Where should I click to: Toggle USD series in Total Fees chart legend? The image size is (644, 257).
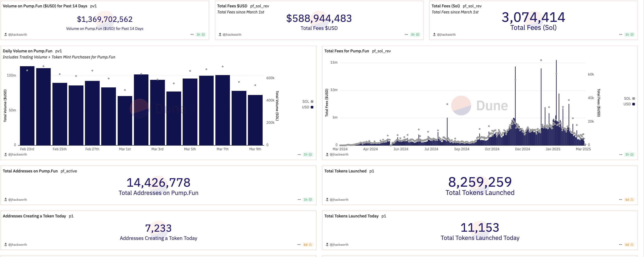pyautogui.click(x=629, y=104)
